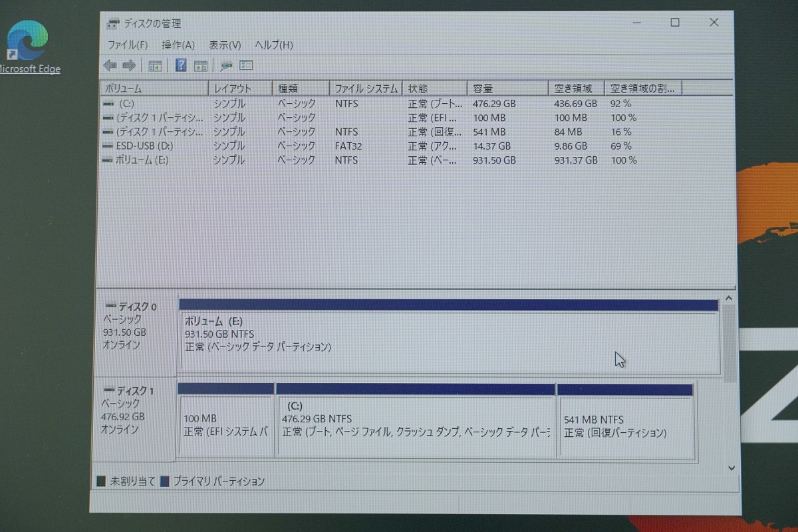
Task: Open the 表示(V) menu
Action: pos(225,45)
